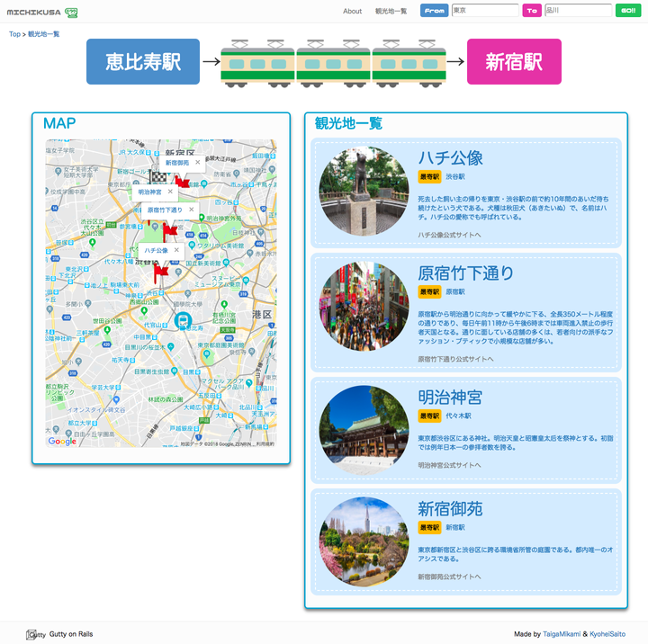The height and width of the screenshot is (644, 648).
Task: Click the 最寄駅 badge beside 渋谷駅
Action: [x=429, y=176]
